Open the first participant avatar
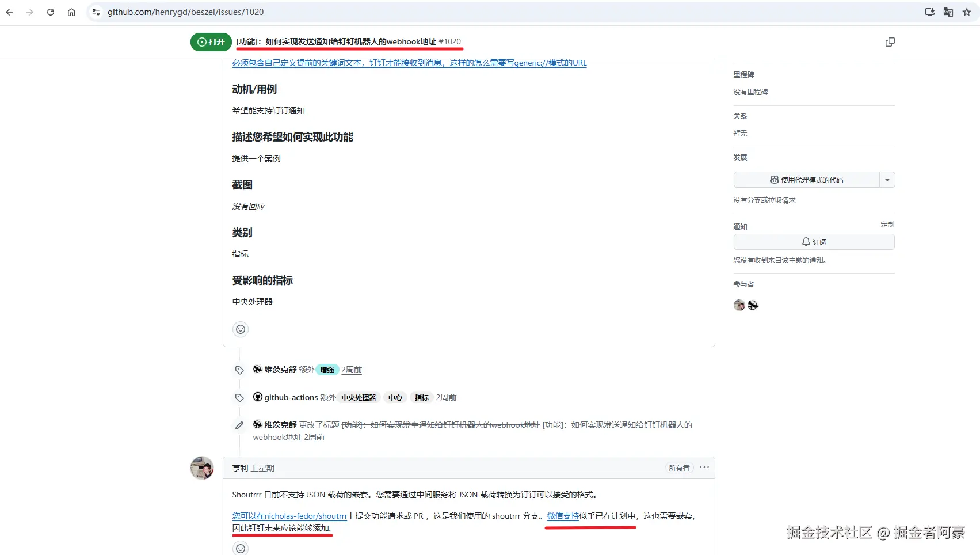 pyautogui.click(x=739, y=305)
